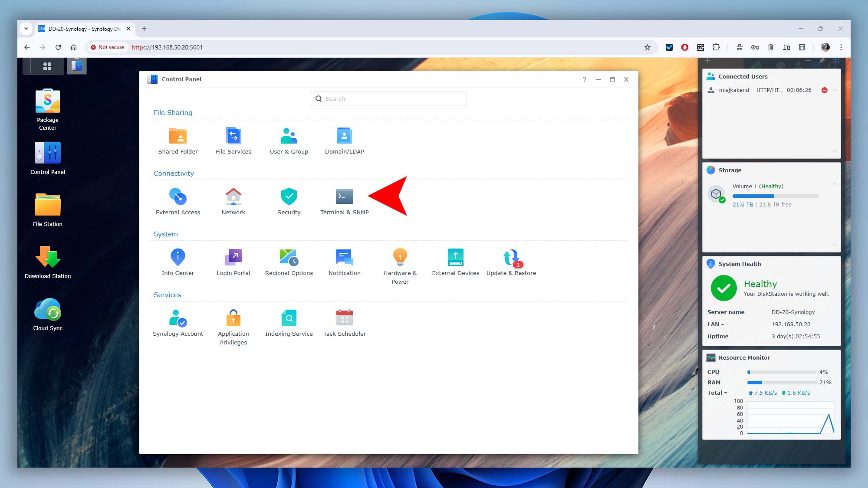Open File Station from desktop
The image size is (868, 488).
tap(48, 210)
